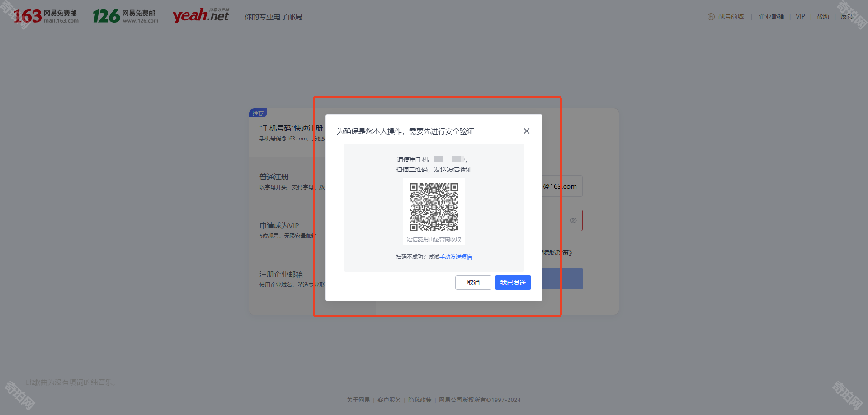Toggle password visibility eye icon
868x415 pixels.
tap(573, 220)
